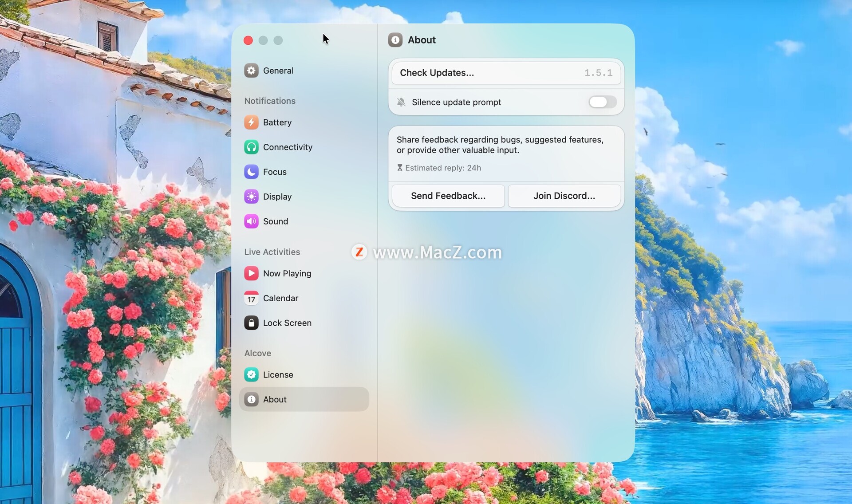
Task: Open the Join Discord link button
Action: coord(564,196)
